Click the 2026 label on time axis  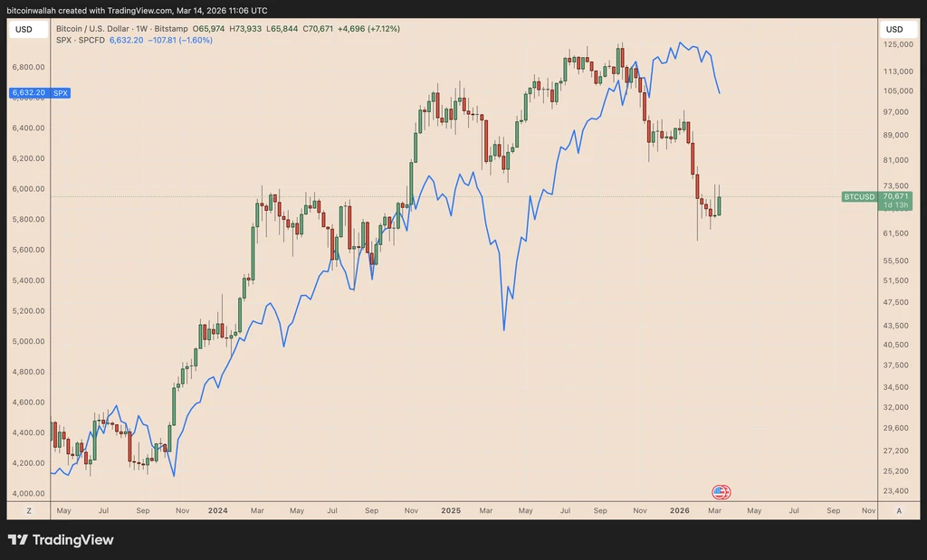pos(679,510)
